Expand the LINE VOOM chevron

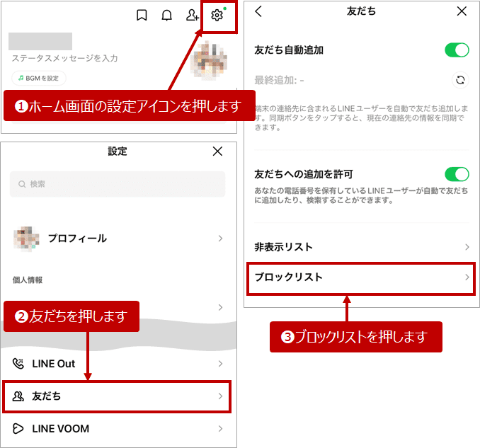[220, 429]
